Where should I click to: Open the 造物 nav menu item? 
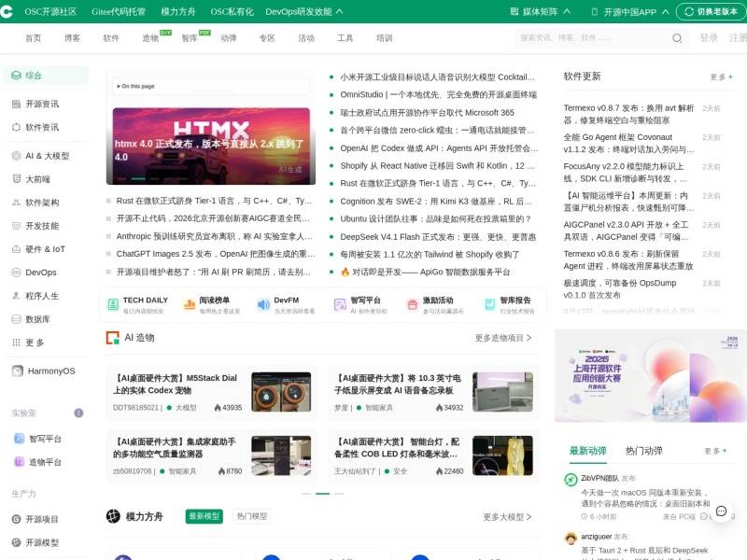click(x=150, y=38)
